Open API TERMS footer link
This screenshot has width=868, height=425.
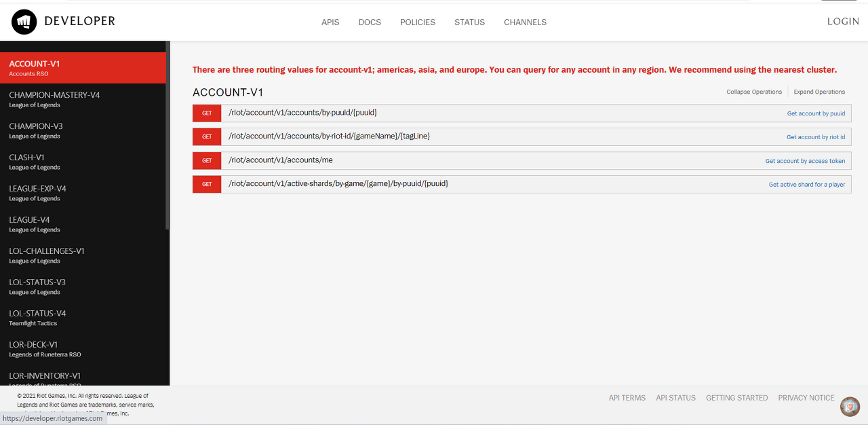tap(627, 398)
